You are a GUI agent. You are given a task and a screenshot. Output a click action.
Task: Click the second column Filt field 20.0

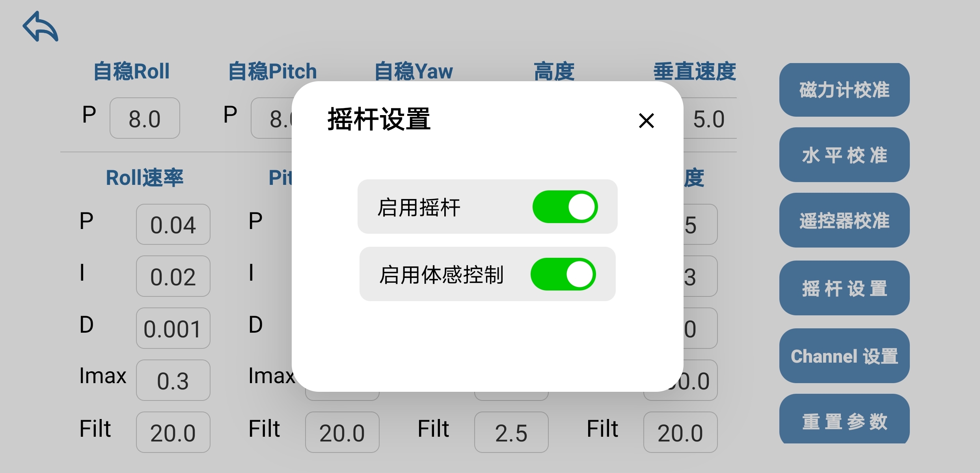click(342, 432)
